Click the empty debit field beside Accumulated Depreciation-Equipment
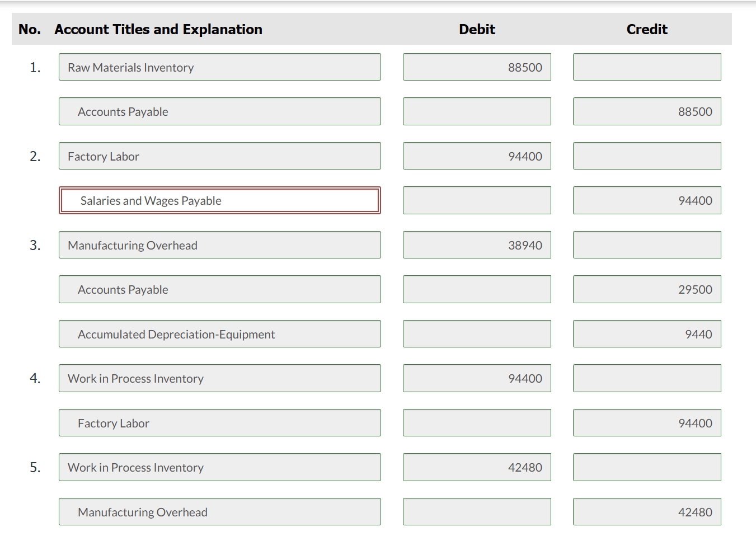The width and height of the screenshot is (756, 541). (477, 334)
